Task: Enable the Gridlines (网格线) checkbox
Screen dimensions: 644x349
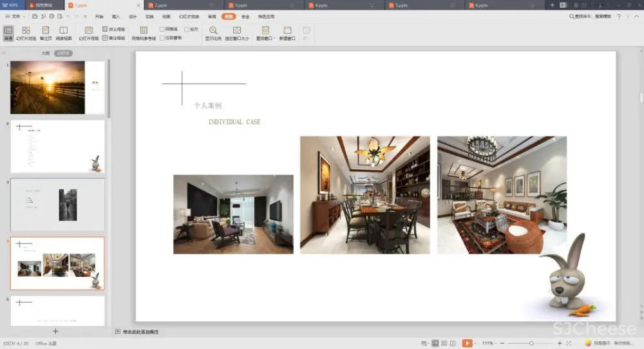Action: point(162,30)
